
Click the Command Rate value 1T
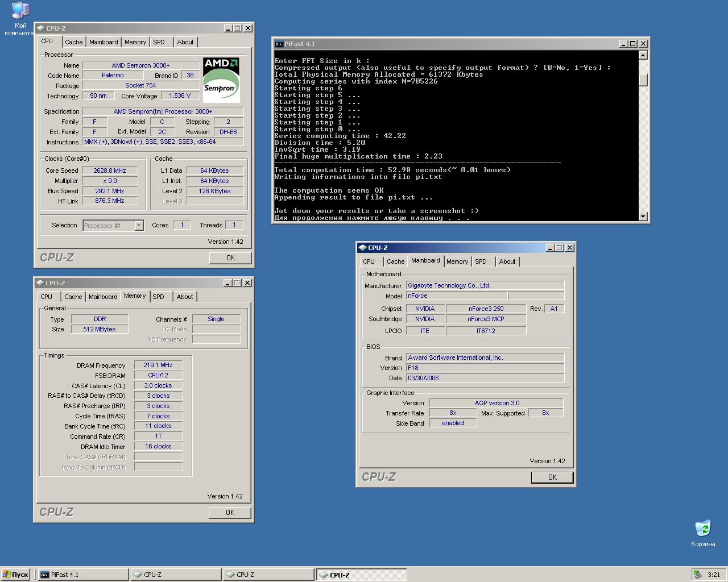[x=158, y=436]
